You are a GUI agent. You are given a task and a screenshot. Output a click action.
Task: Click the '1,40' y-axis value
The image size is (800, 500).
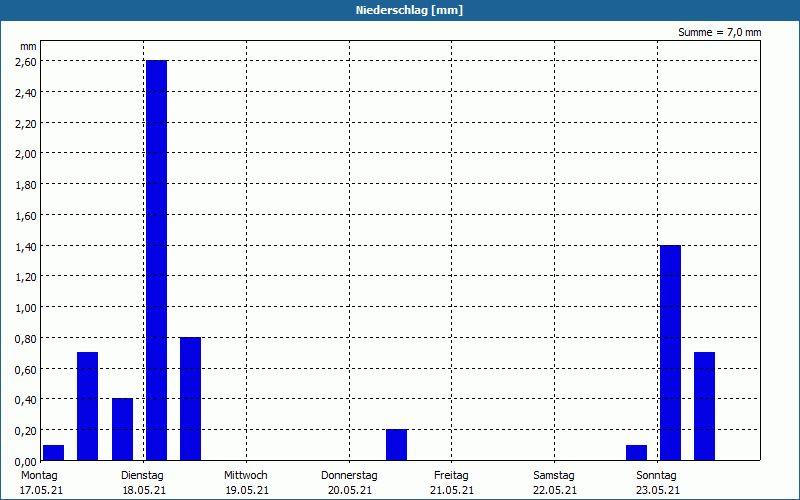click(x=27, y=246)
